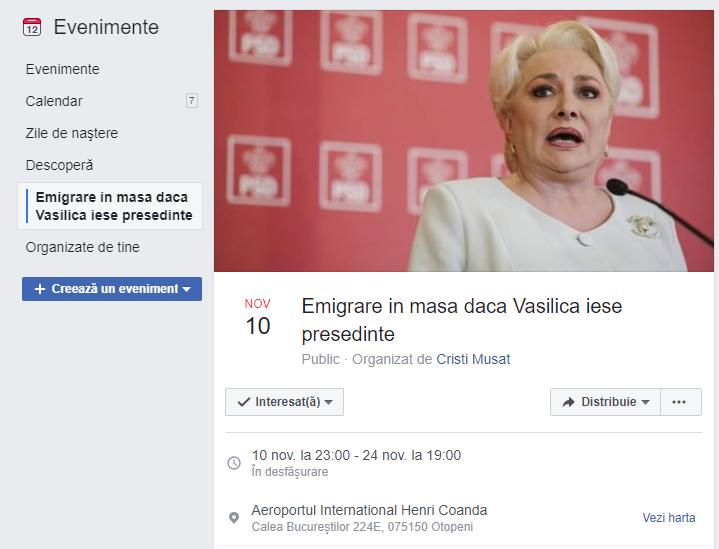Open the event cover photo
The image size is (719, 549).
pos(464,141)
